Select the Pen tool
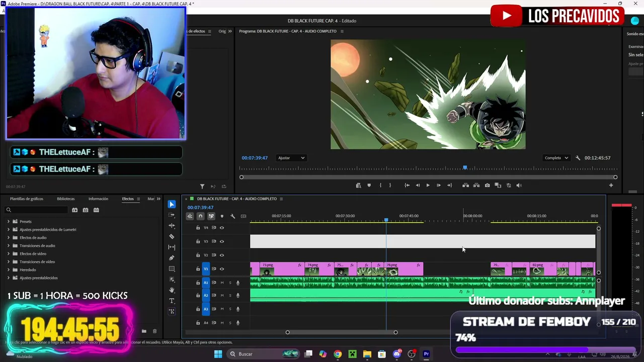644x362 pixels. point(172,258)
